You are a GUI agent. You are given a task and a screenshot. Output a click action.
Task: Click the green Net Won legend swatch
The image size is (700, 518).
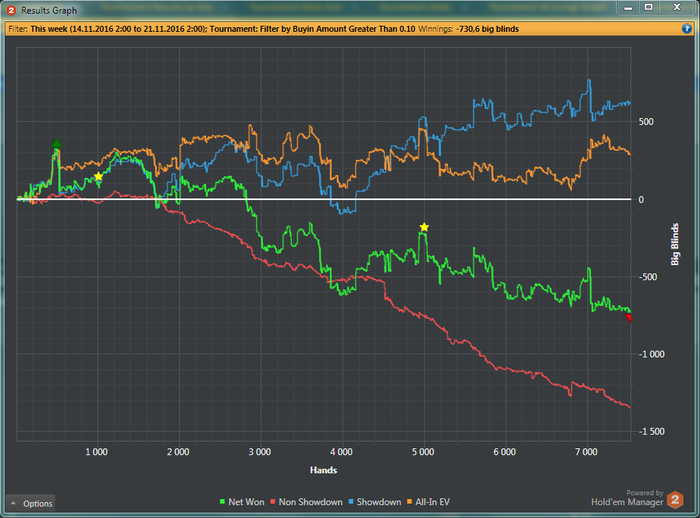(x=222, y=502)
